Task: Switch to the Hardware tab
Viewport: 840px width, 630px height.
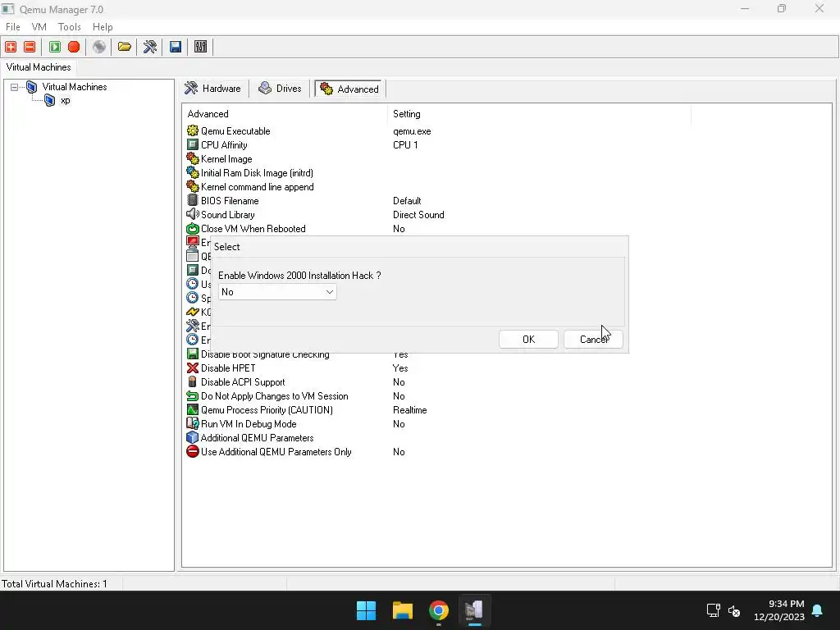Action: pyautogui.click(x=213, y=89)
